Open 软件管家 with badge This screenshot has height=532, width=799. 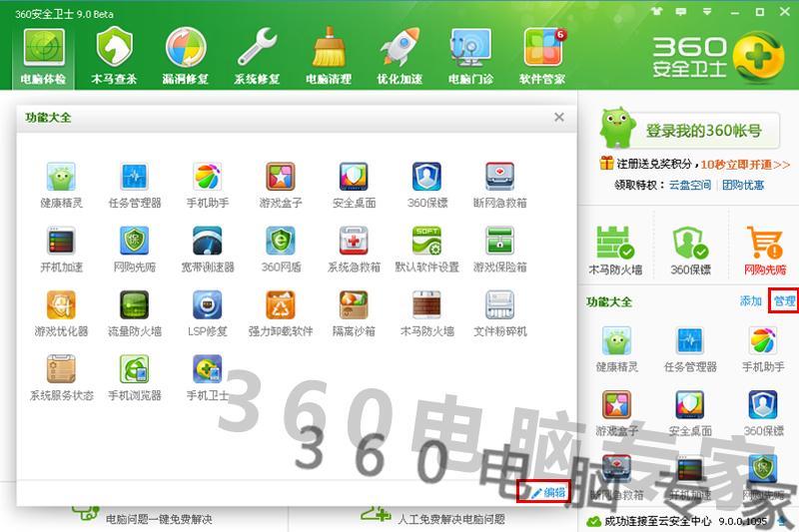coord(542,57)
